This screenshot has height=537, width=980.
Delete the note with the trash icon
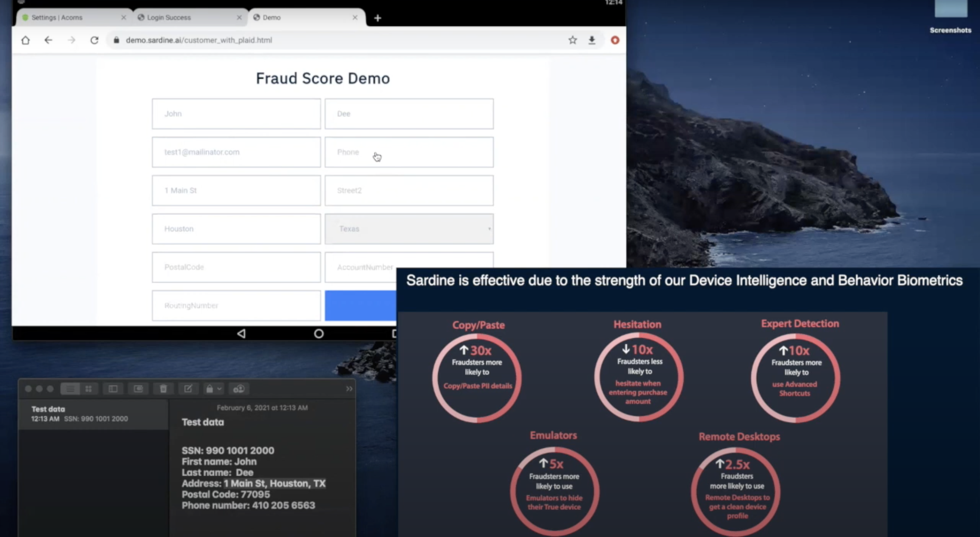[163, 389]
